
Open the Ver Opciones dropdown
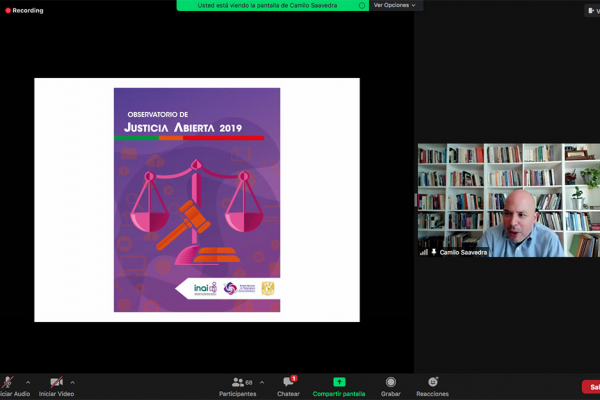[x=395, y=5]
